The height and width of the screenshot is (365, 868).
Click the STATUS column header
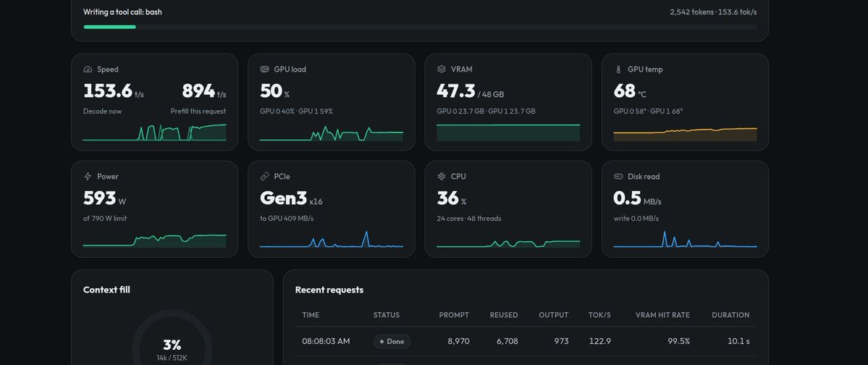(x=387, y=314)
